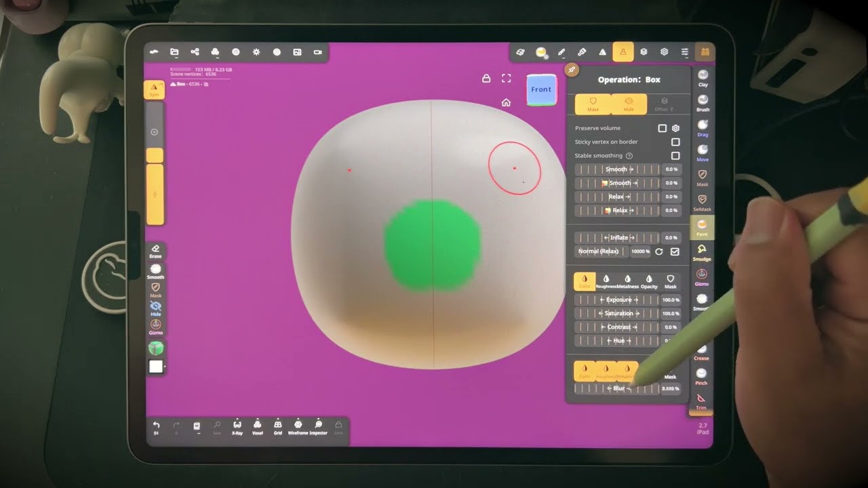Tap the Hide shortcut on left bar
The height and width of the screenshot is (488, 868).
pos(155,309)
